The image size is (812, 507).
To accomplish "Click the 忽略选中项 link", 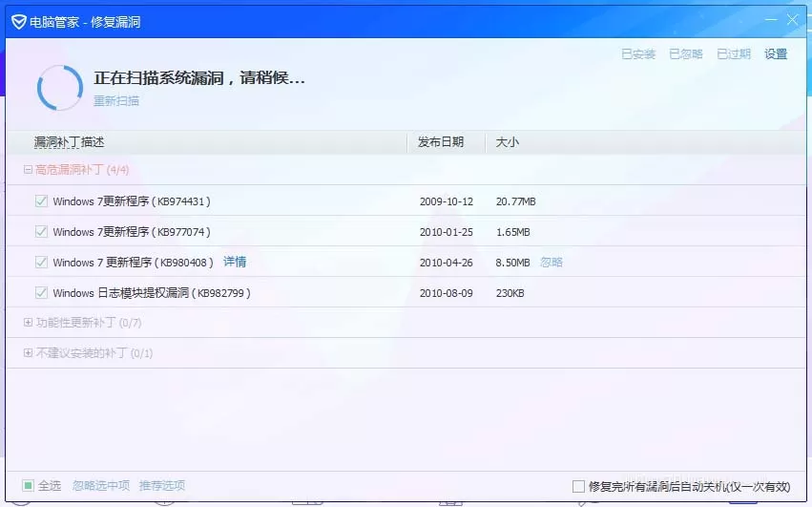I will 101,486.
